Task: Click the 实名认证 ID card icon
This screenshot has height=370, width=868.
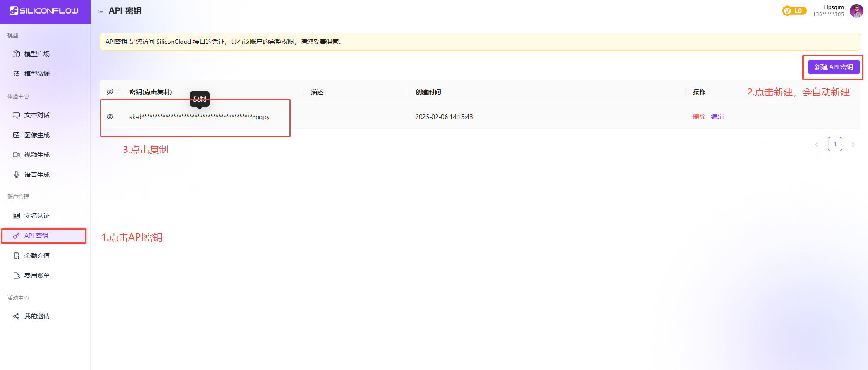Action: 16,216
